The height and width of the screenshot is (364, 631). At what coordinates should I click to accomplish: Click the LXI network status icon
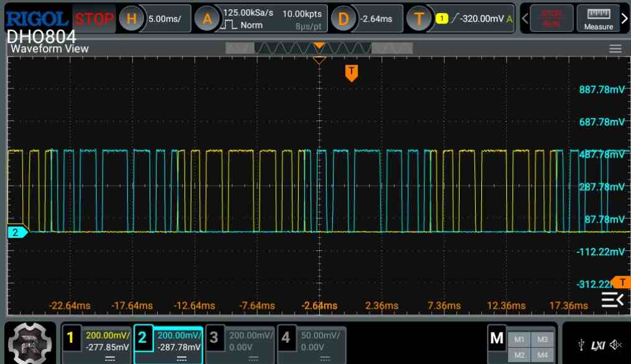(x=598, y=345)
